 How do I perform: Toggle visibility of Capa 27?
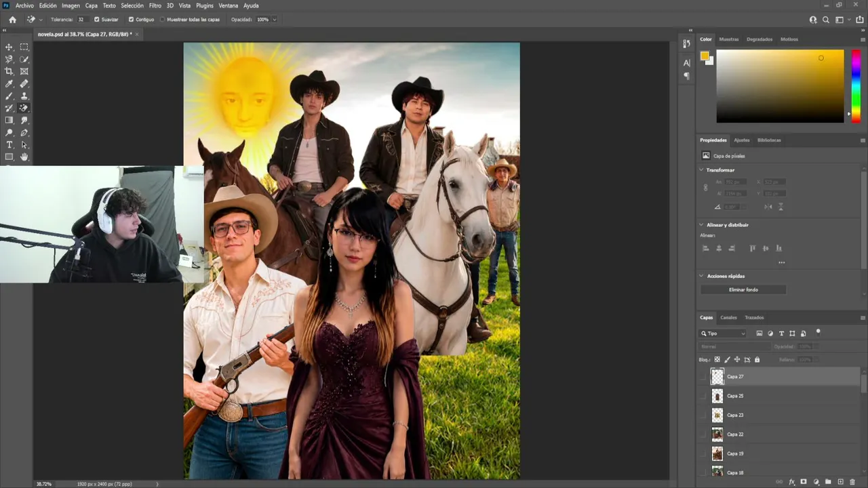703,376
